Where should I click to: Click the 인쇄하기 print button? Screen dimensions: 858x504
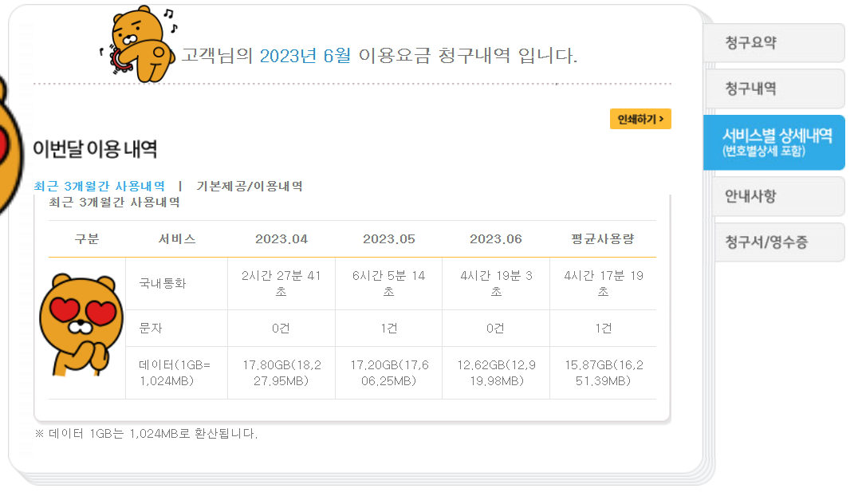click(640, 119)
